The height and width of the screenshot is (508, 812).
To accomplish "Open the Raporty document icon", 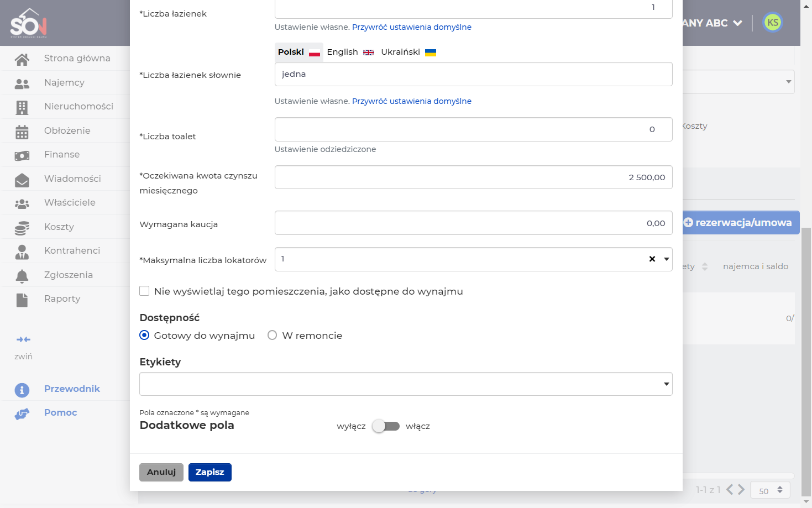I will pos(22,300).
